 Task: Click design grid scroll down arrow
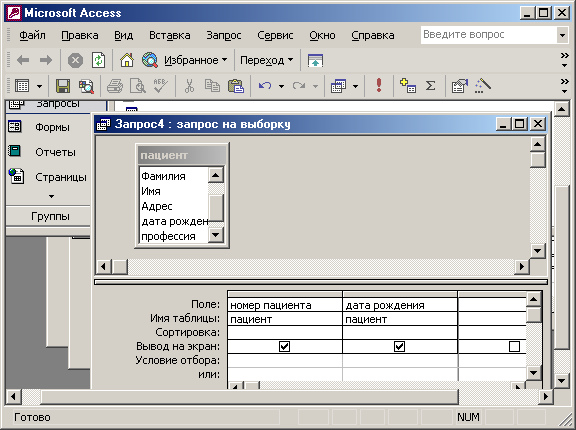[533, 373]
